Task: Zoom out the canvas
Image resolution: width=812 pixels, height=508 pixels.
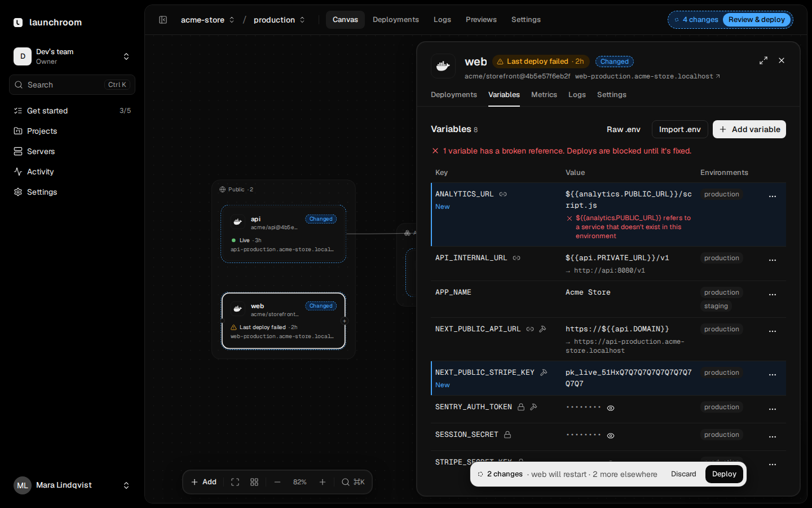Action: pos(277,482)
